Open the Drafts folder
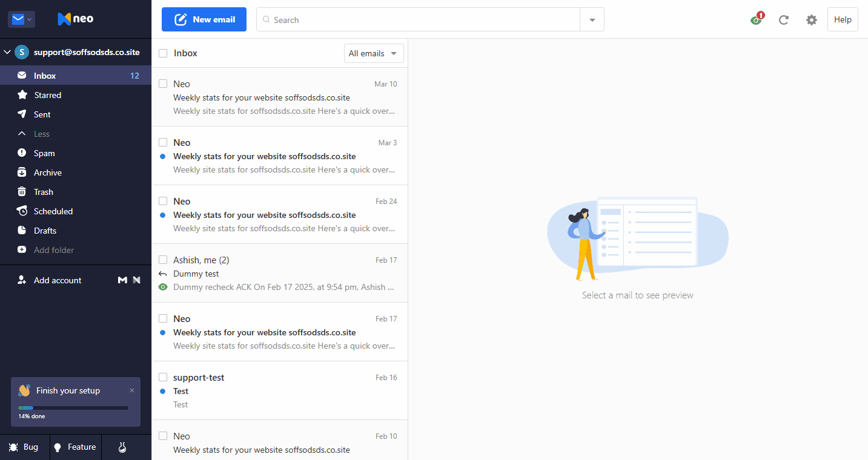 pyautogui.click(x=75, y=231)
